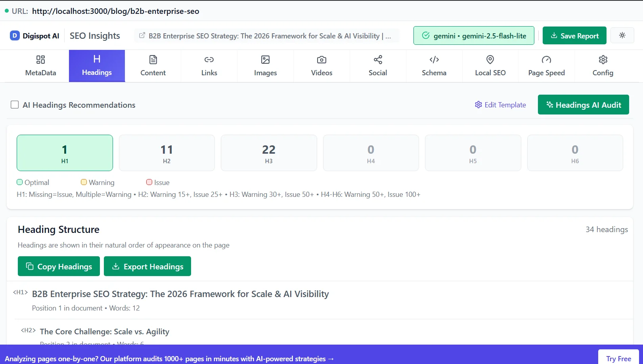
Task: Click the Save Report button
Action: pyautogui.click(x=574, y=36)
